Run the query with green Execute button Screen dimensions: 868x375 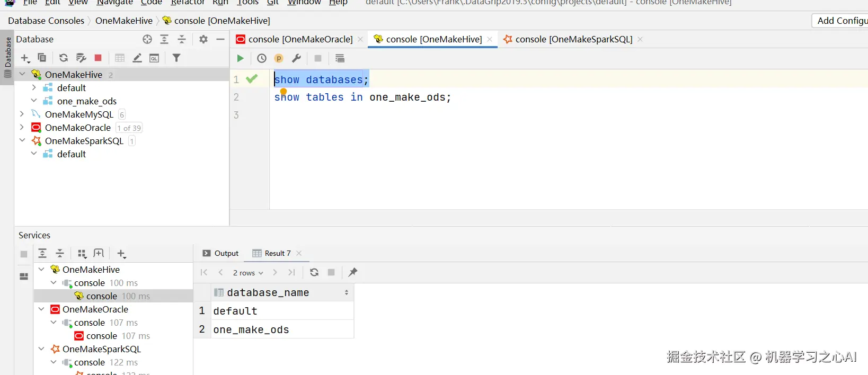[240, 58]
